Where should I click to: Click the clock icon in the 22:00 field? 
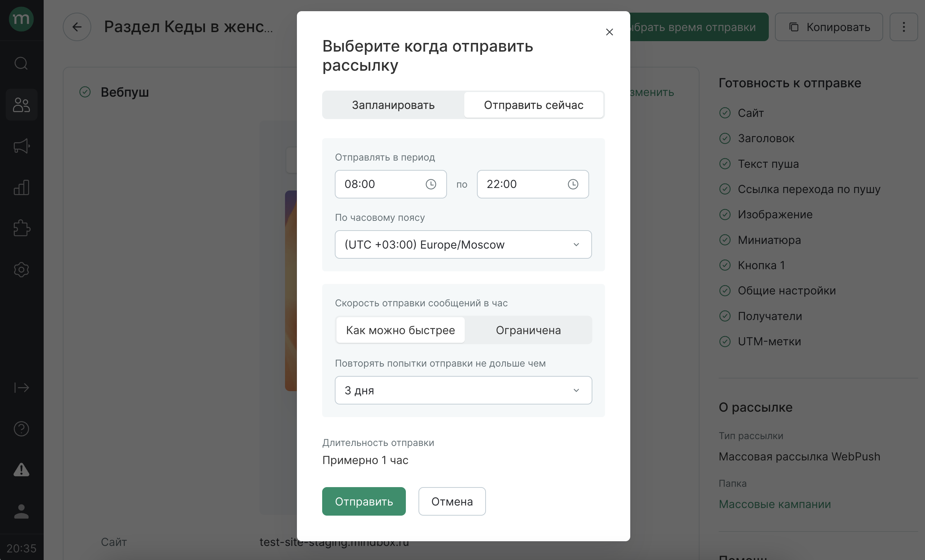tap(573, 184)
